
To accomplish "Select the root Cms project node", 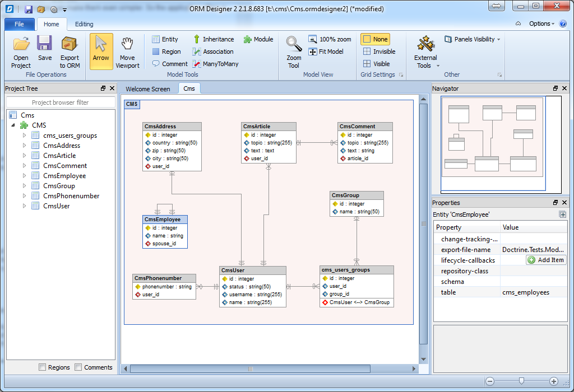I will click(27, 115).
